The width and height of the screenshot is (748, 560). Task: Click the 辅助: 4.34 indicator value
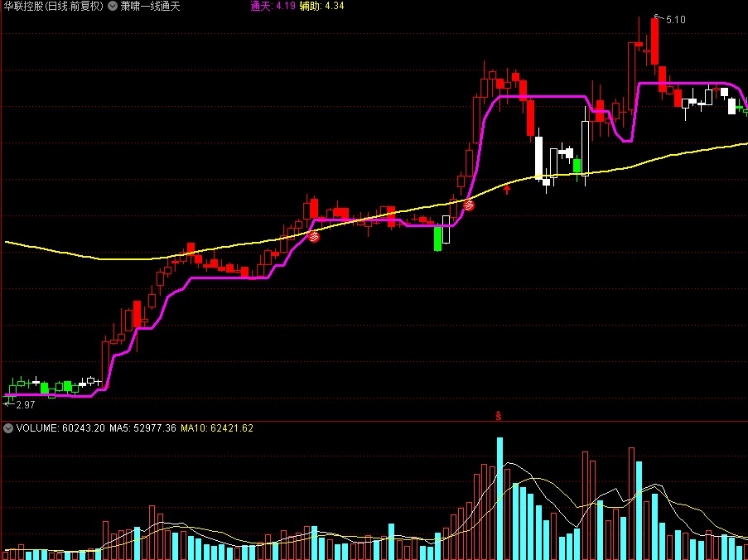(322, 6)
